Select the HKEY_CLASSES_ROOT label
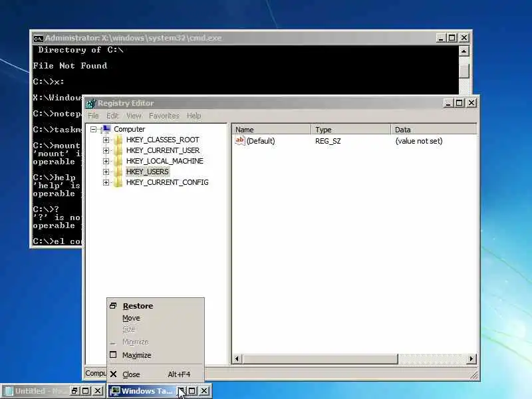The image size is (532, 399). pyautogui.click(x=162, y=140)
